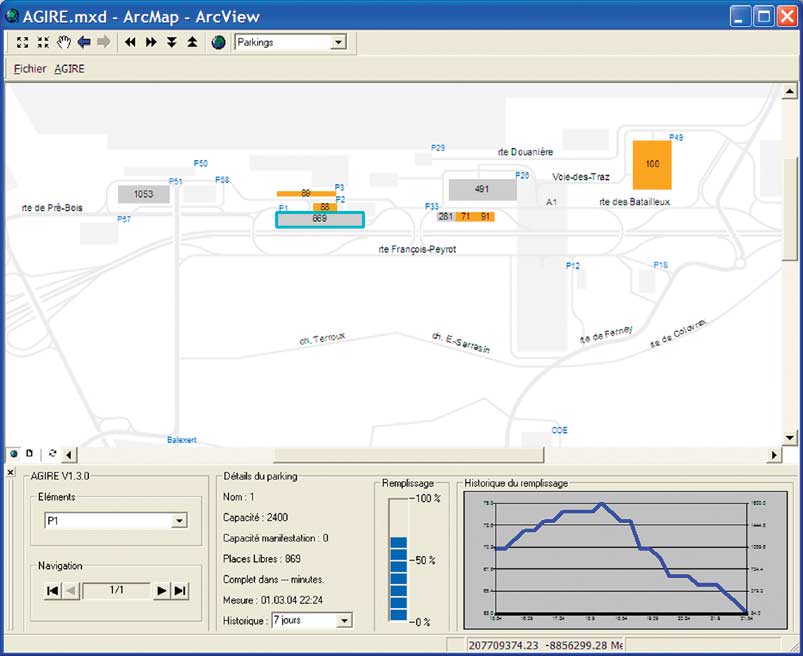803x656 pixels.
Task: Go back to previous extent blue arrow
Action: (84, 42)
